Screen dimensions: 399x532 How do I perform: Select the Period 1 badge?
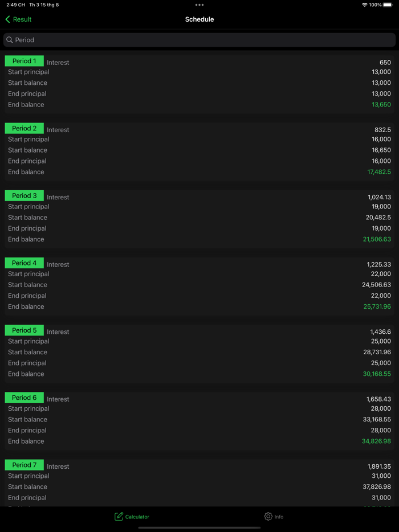24,61
